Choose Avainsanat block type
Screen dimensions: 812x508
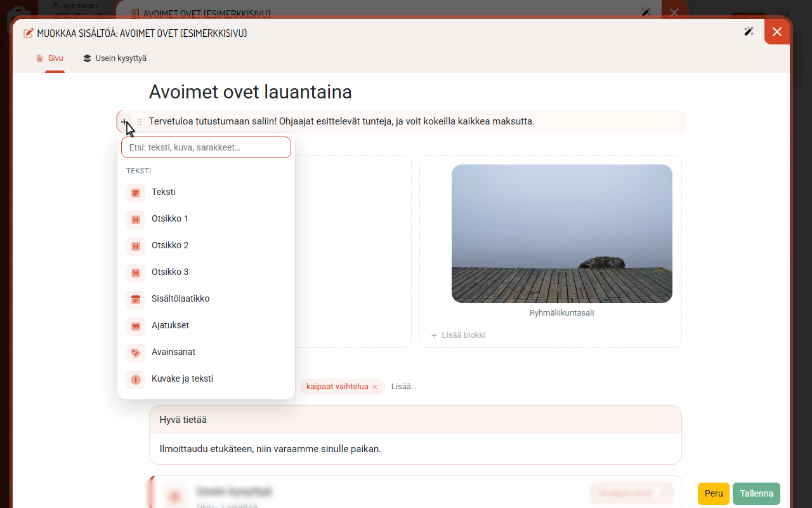[206, 352]
